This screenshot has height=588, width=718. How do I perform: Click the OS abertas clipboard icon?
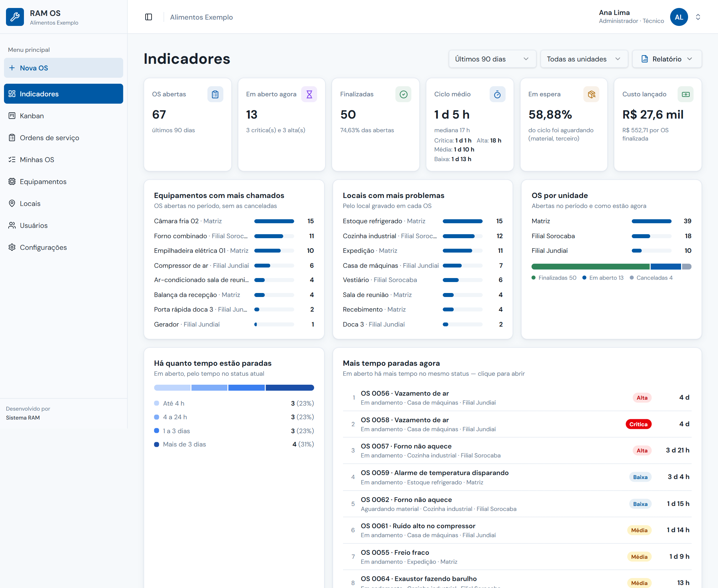pyautogui.click(x=215, y=94)
